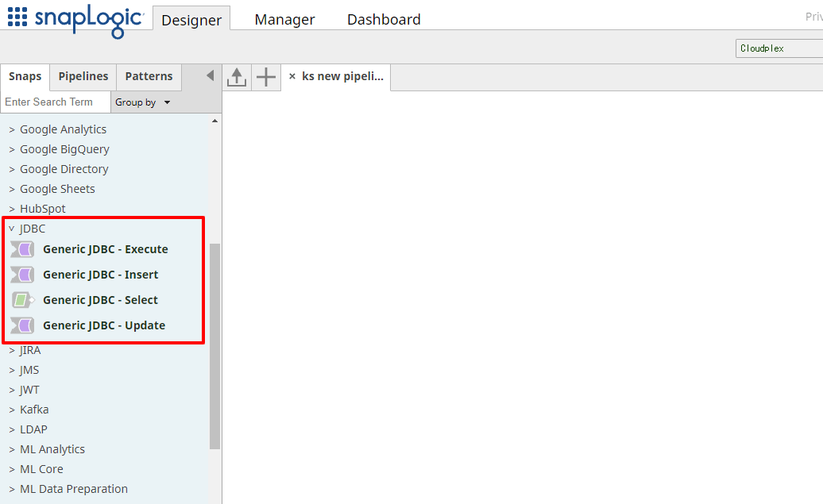Switch to the Dashboard tab
The width and height of the screenshot is (823, 504).
pyautogui.click(x=384, y=19)
